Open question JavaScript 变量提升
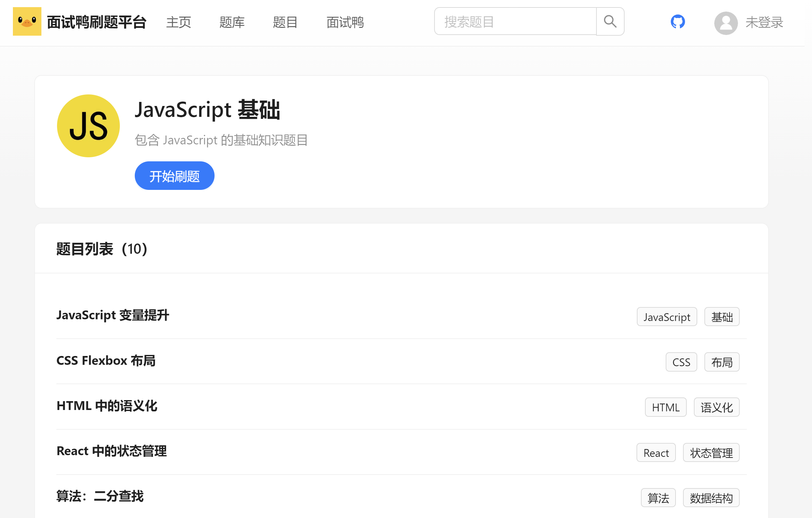Screen dimensions: 812x518 tap(113, 315)
